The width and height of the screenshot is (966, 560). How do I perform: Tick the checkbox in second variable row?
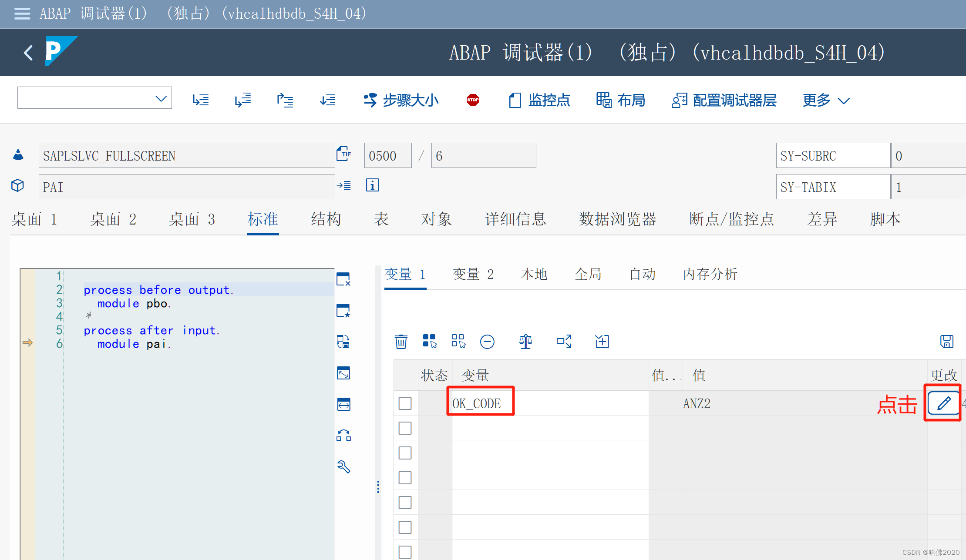pos(405,428)
